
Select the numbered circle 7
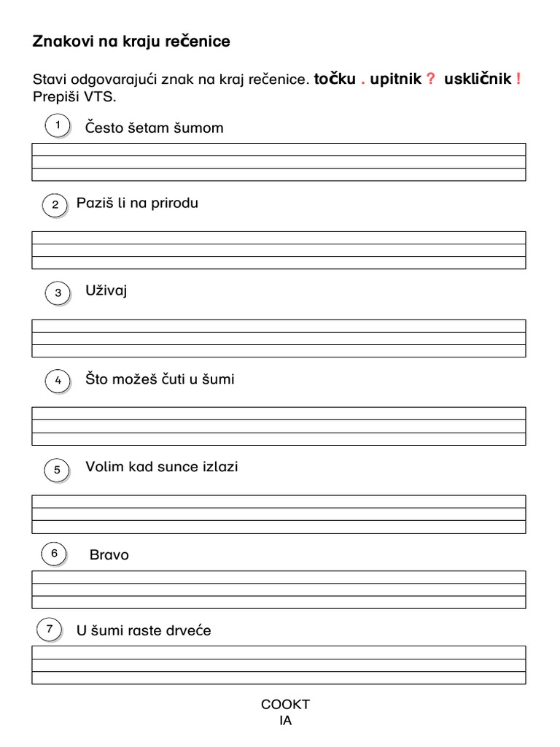[49, 629]
